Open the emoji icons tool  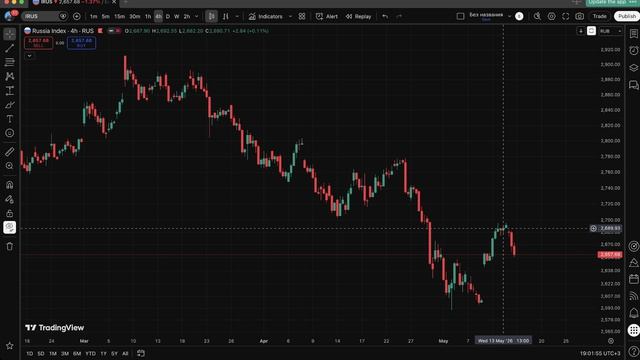[10, 133]
